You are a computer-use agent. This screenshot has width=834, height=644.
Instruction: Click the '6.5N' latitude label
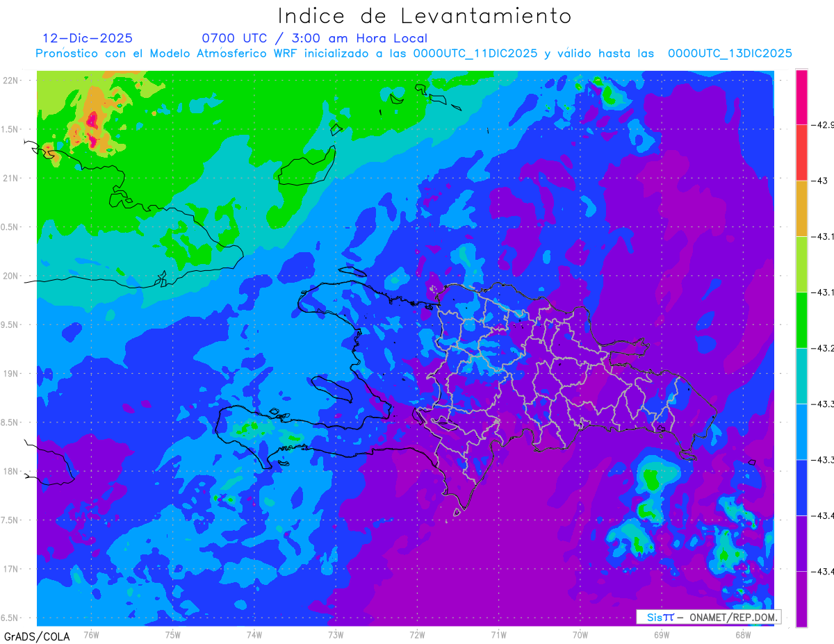[10, 618]
